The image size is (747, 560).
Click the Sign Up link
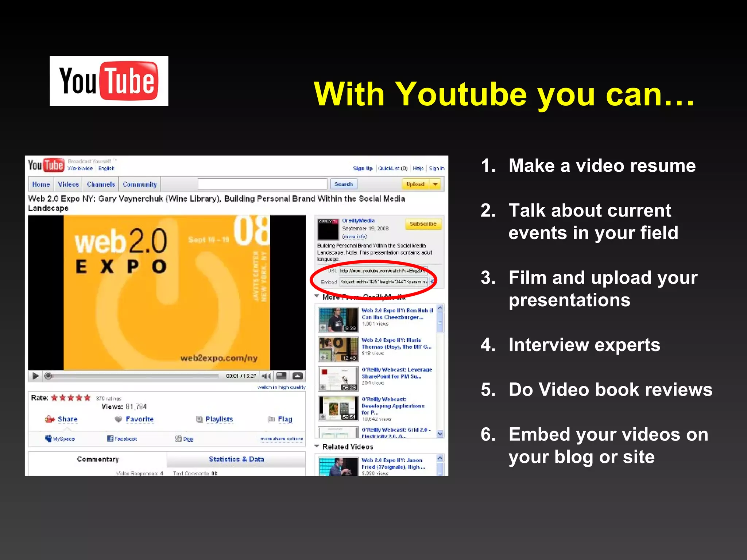pyautogui.click(x=363, y=168)
